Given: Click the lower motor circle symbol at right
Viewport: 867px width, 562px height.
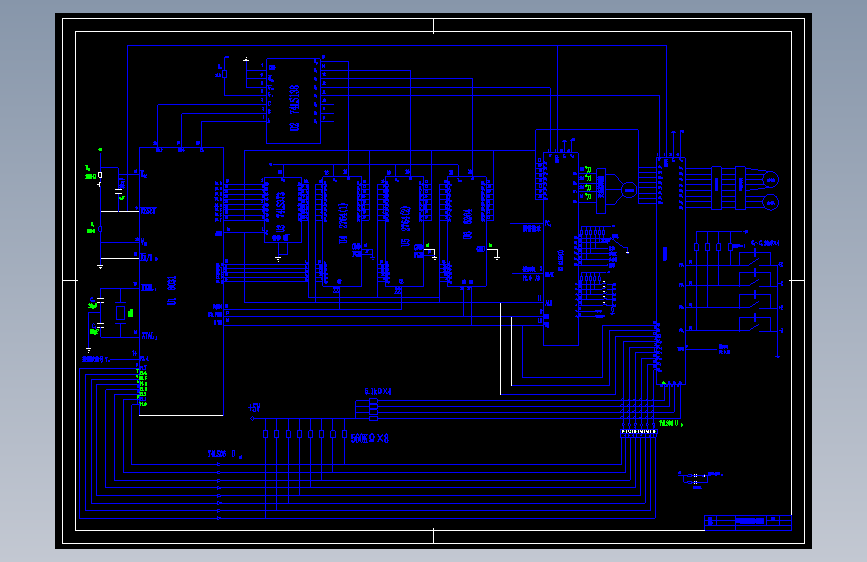Looking at the screenshot, I should point(770,202).
